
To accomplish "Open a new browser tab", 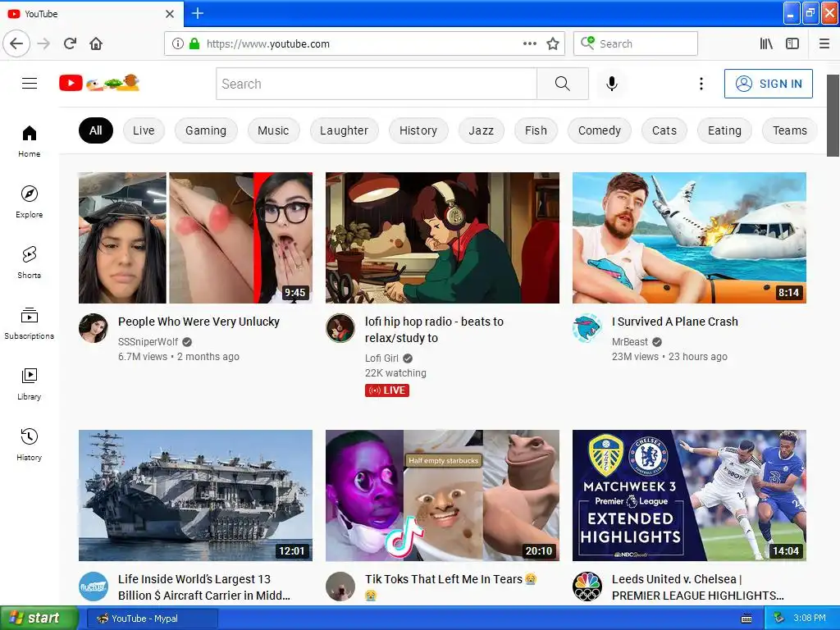I will [x=198, y=13].
